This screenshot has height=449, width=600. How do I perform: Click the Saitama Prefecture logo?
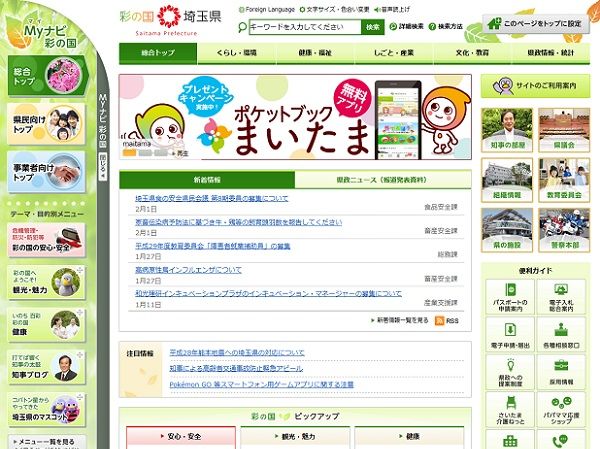pyautogui.click(x=170, y=20)
